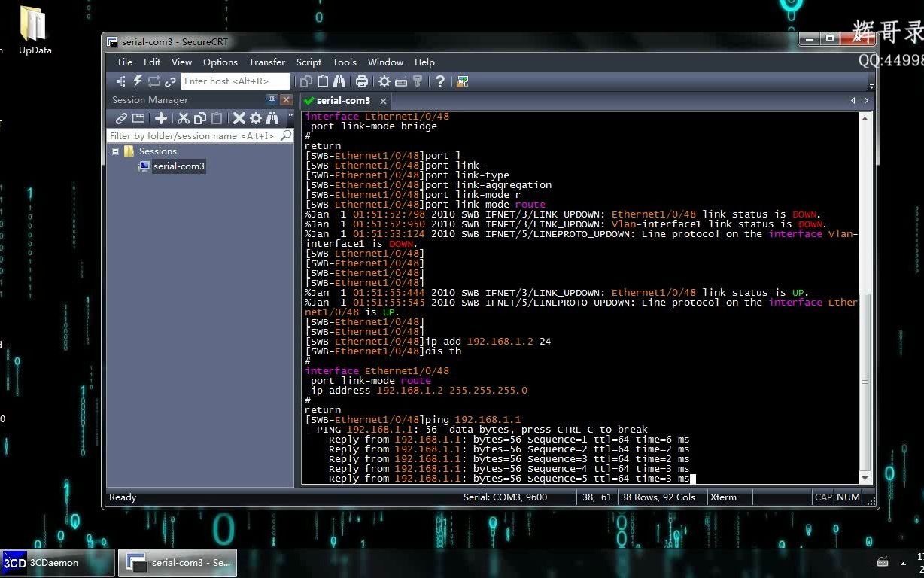Viewport: 924px width, 578px height.
Task: Click Connect in Tab icon in Session Manager
Action: 138,118
